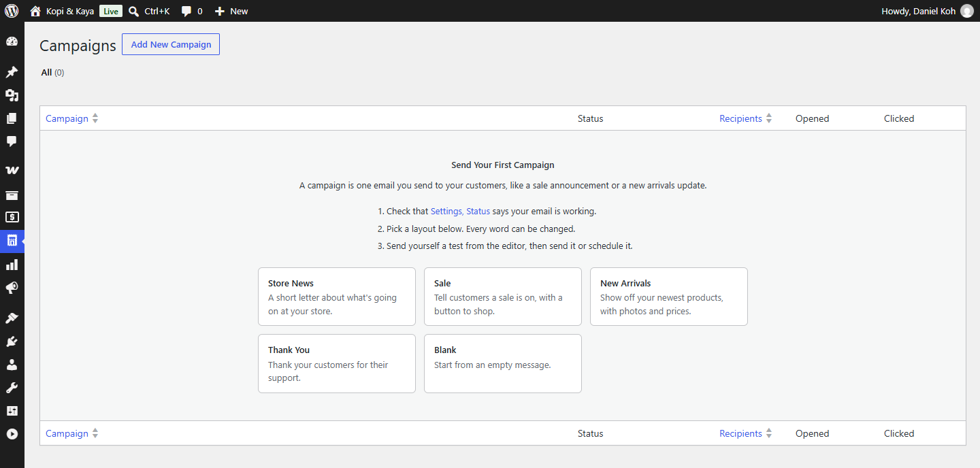This screenshot has height=468, width=980.
Task: Open the comments bubble in admin bar
Action: (x=186, y=12)
